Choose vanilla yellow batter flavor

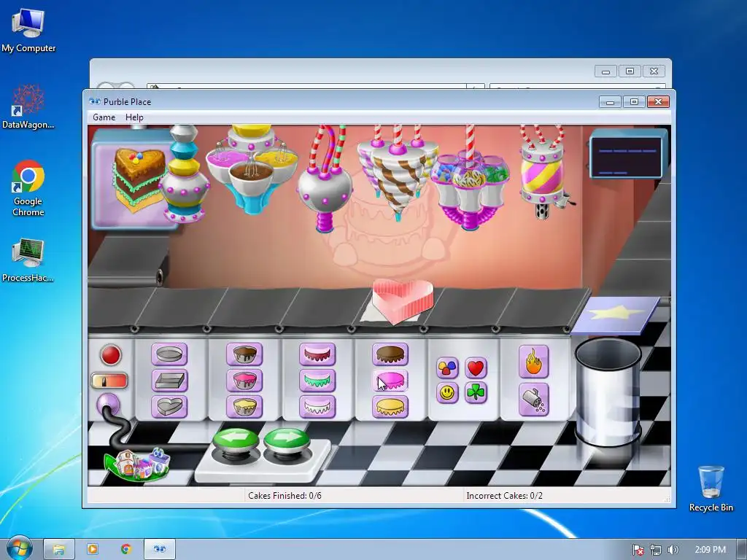click(244, 407)
